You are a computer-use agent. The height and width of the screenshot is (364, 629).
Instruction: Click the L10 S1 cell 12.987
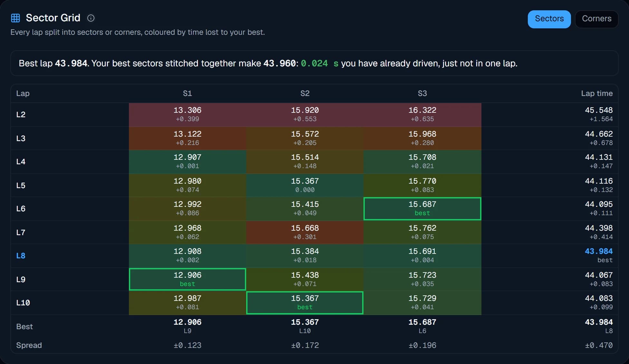188,303
